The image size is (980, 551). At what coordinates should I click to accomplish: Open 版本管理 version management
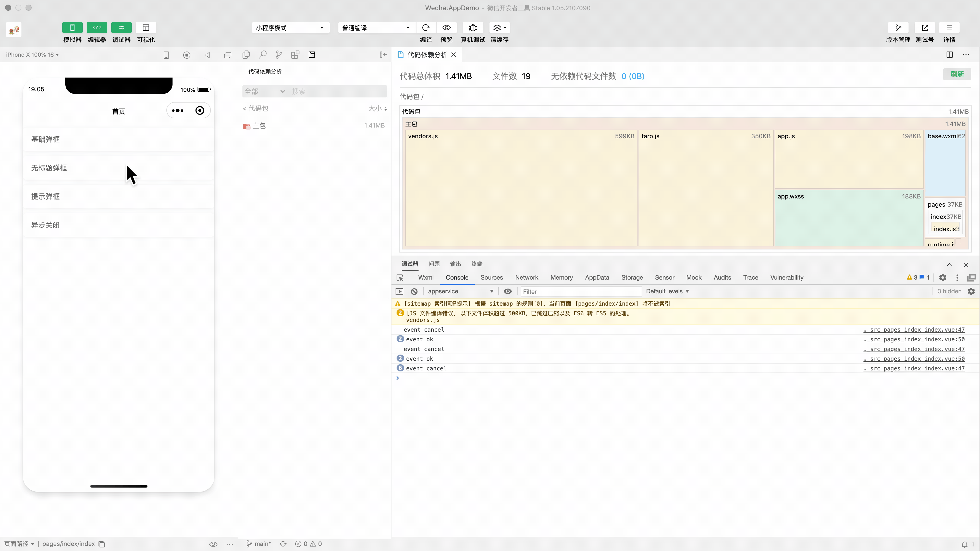pyautogui.click(x=898, y=27)
